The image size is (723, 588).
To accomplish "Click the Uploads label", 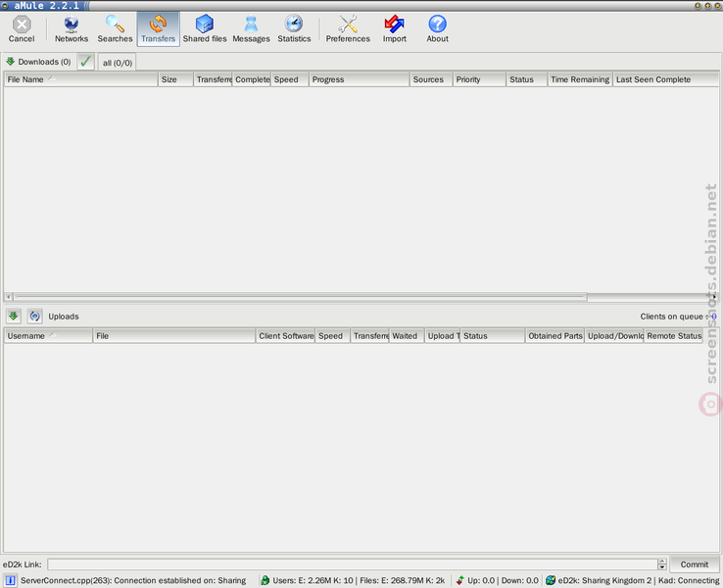I will 64,317.
